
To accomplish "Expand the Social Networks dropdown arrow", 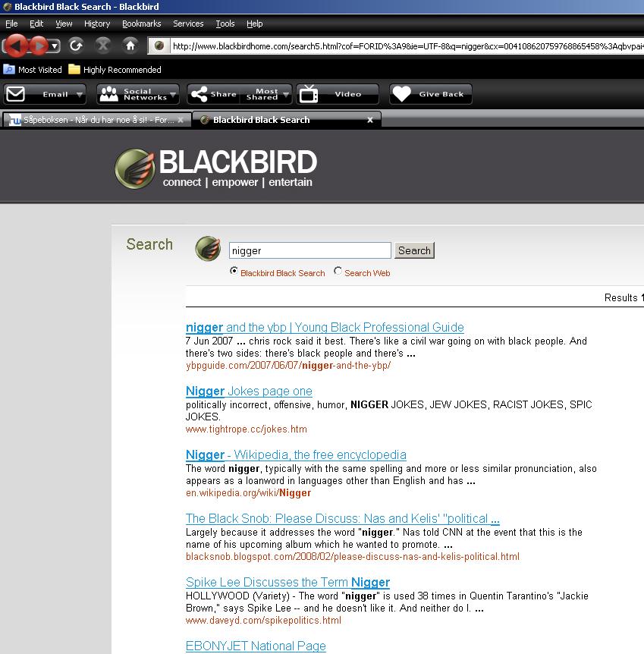I will (x=173, y=95).
